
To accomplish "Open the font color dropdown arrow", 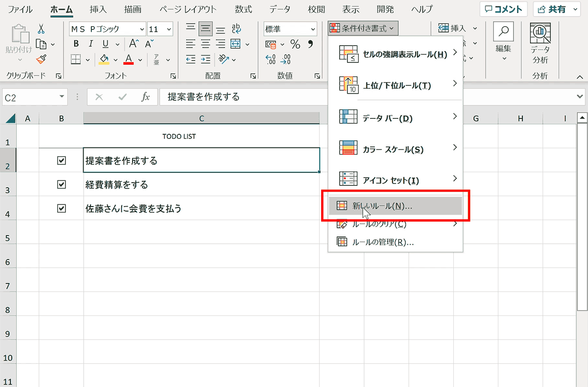I will pos(140,60).
